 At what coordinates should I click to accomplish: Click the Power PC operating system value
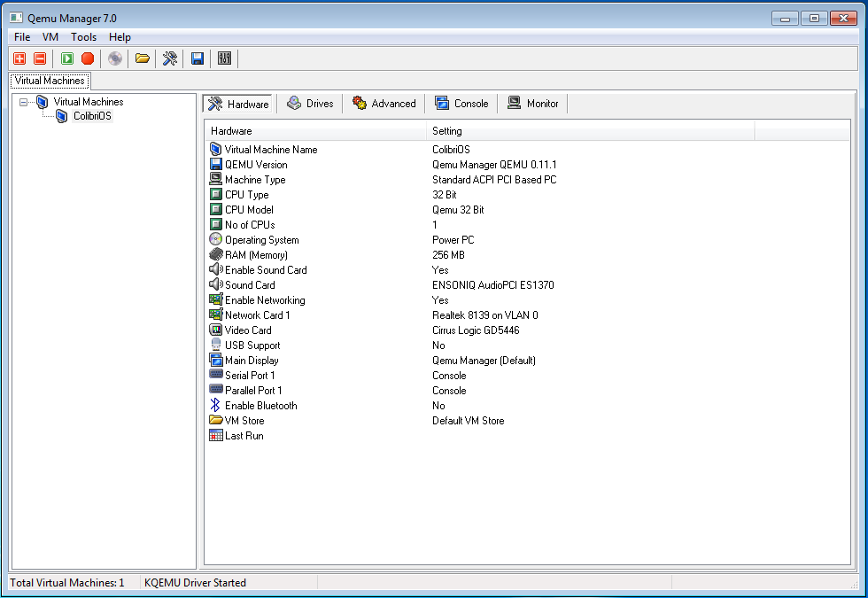pos(453,240)
